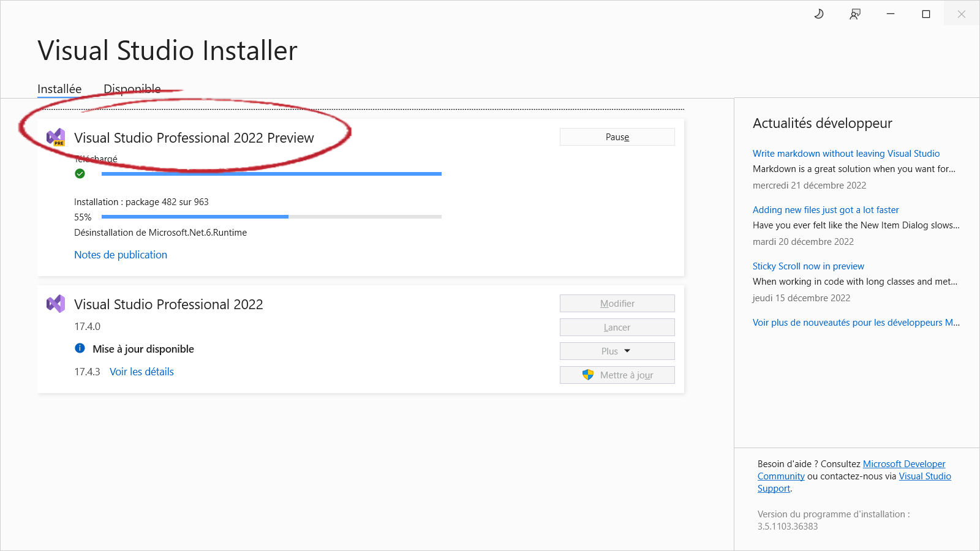Screen dimensions: 980x551
Task: Open Notes de publication
Action: click(x=120, y=255)
